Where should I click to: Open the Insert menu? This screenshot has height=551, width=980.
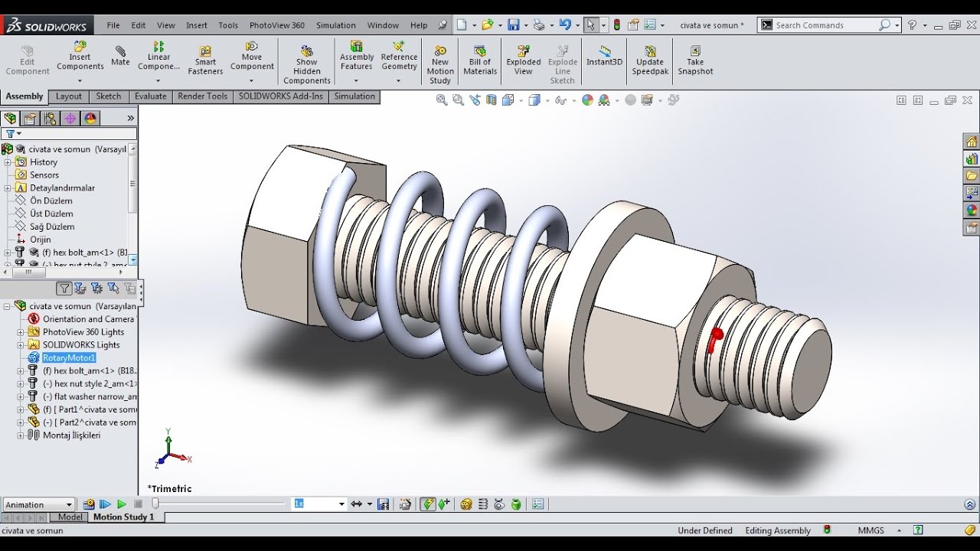pos(197,25)
